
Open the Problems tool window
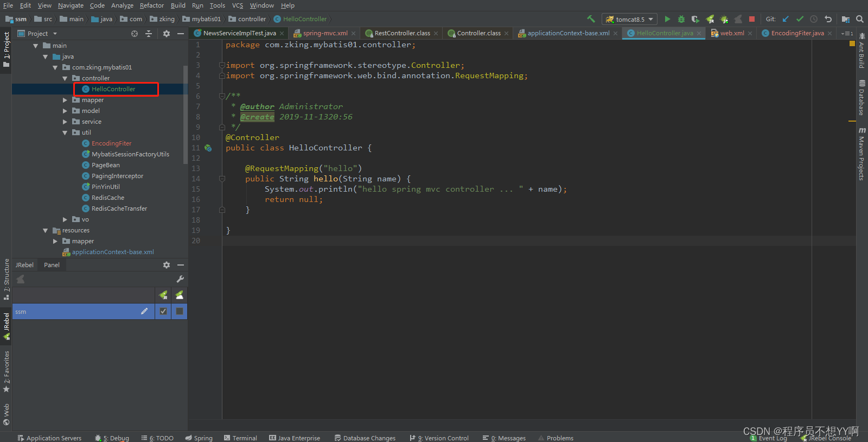pos(556,438)
